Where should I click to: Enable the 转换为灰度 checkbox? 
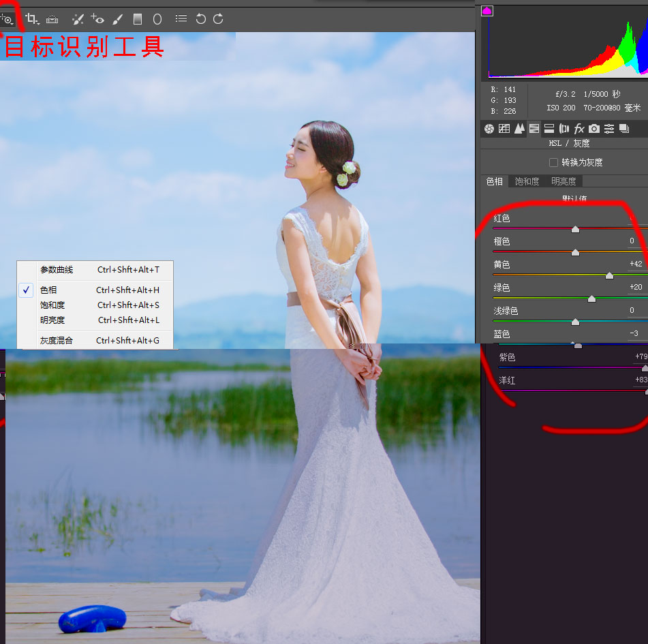pyautogui.click(x=553, y=162)
